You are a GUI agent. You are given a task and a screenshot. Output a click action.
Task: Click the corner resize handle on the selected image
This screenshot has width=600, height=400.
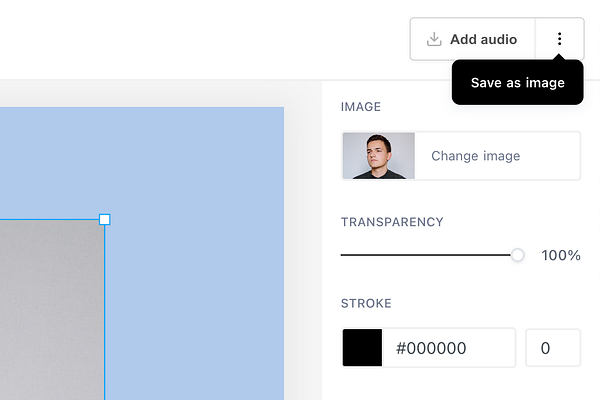click(x=105, y=219)
